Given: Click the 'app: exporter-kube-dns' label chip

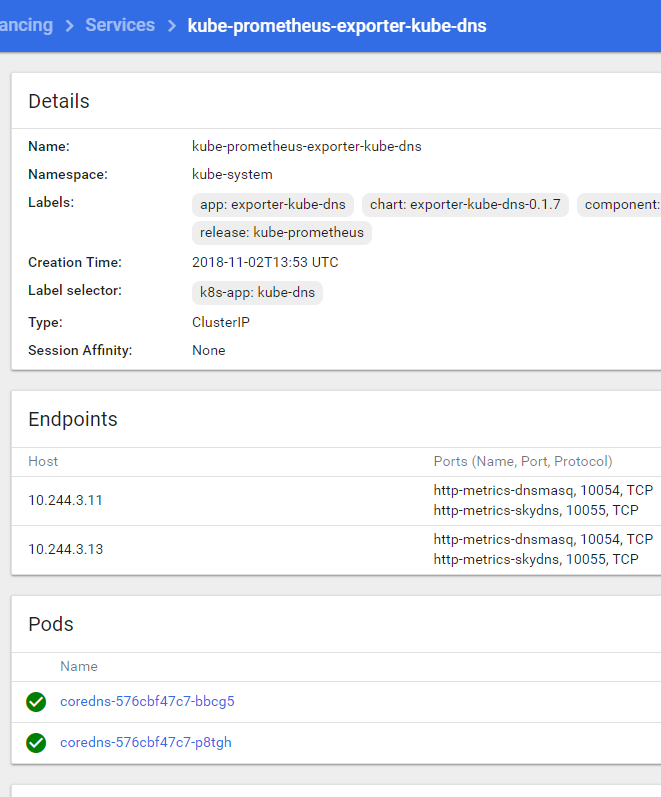Looking at the screenshot, I should click(x=273, y=204).
